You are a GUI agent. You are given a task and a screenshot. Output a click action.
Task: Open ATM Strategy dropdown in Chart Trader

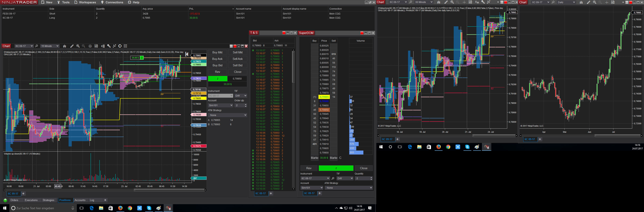[228, 115]
